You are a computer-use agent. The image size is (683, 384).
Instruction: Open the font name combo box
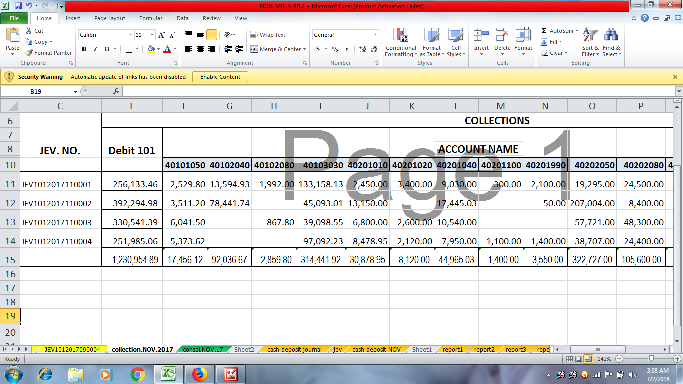105,35
